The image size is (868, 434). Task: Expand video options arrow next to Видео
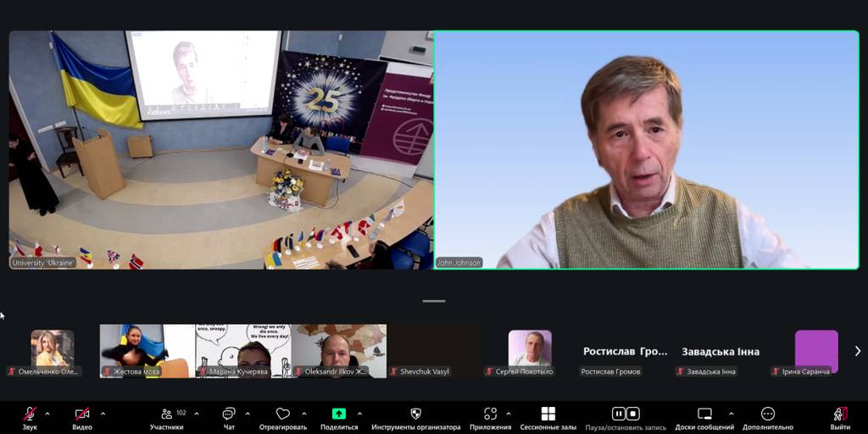click(x=103, y=414)
